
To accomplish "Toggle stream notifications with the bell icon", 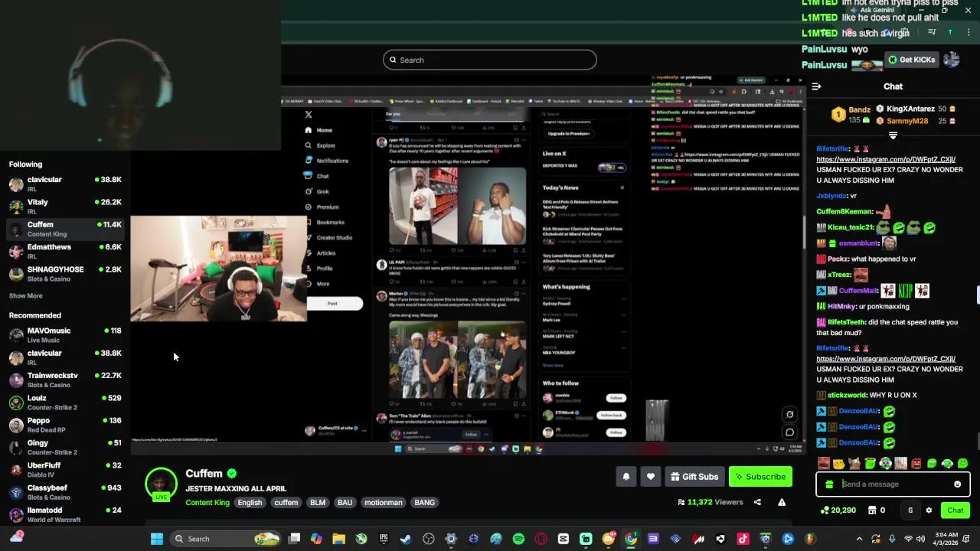I will click(x=626, y=477).
